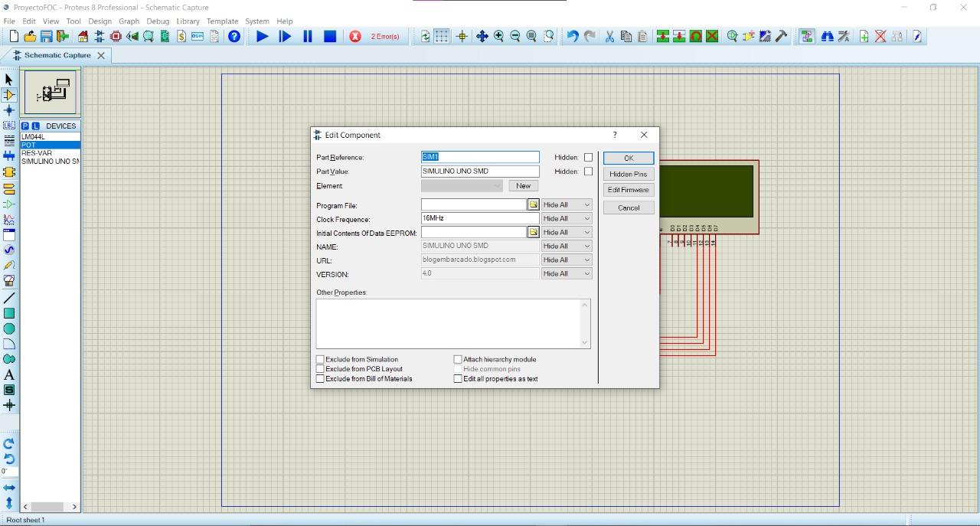Click the Edit Firmware button
This screenshot has height=526, width=980.
629,190
